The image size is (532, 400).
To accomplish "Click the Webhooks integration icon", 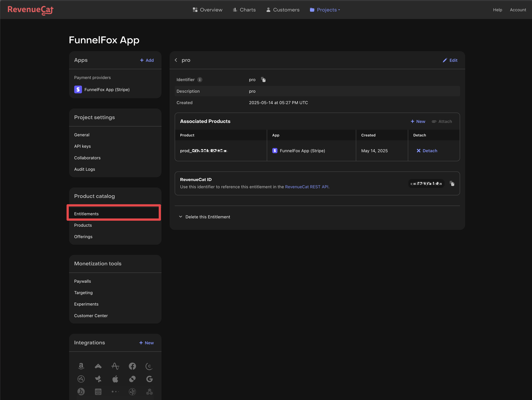I will click(149, 392).
